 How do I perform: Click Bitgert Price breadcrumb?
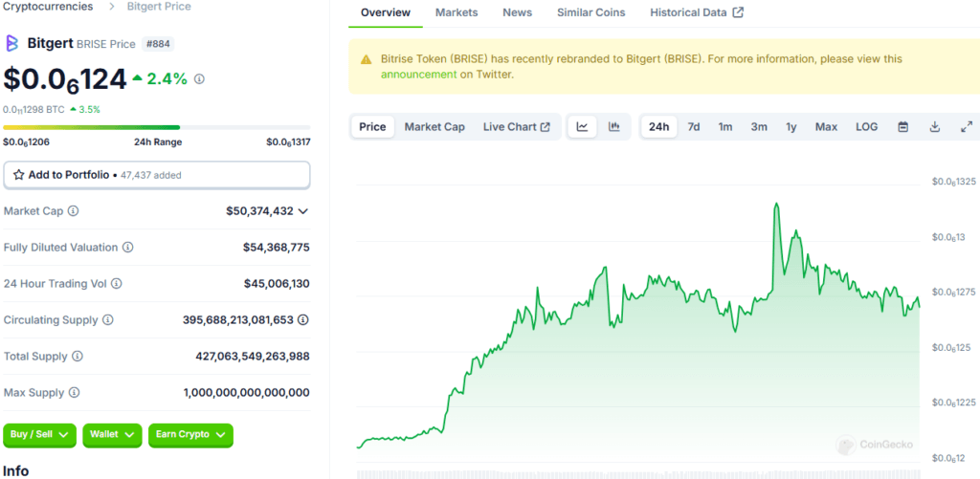(x=159, y=7)
